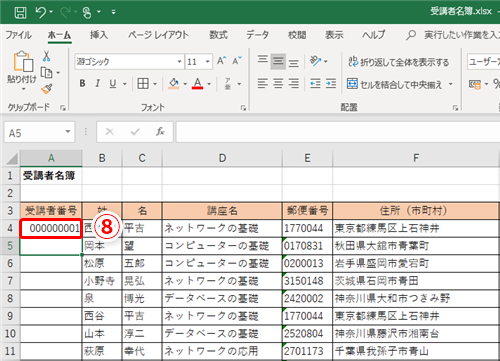The height and width of the screenshot is (361, 500).
Task: Click the Paste clipboard icon
Action: point(23,61)
